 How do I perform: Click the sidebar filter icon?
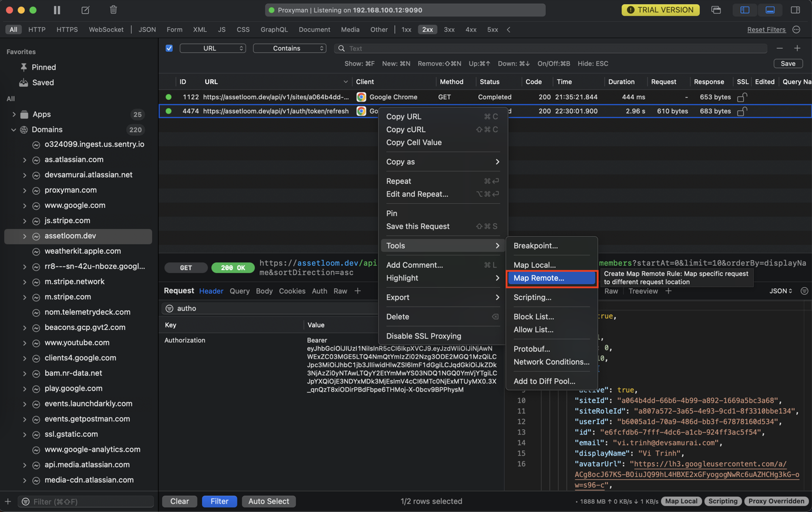[x=25, y=501]
